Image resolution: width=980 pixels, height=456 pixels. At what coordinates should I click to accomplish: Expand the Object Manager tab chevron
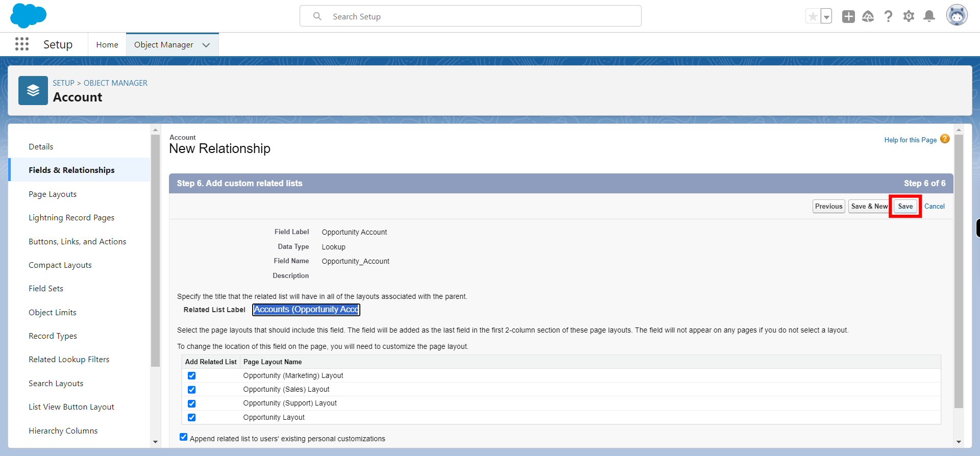(206, 45)
